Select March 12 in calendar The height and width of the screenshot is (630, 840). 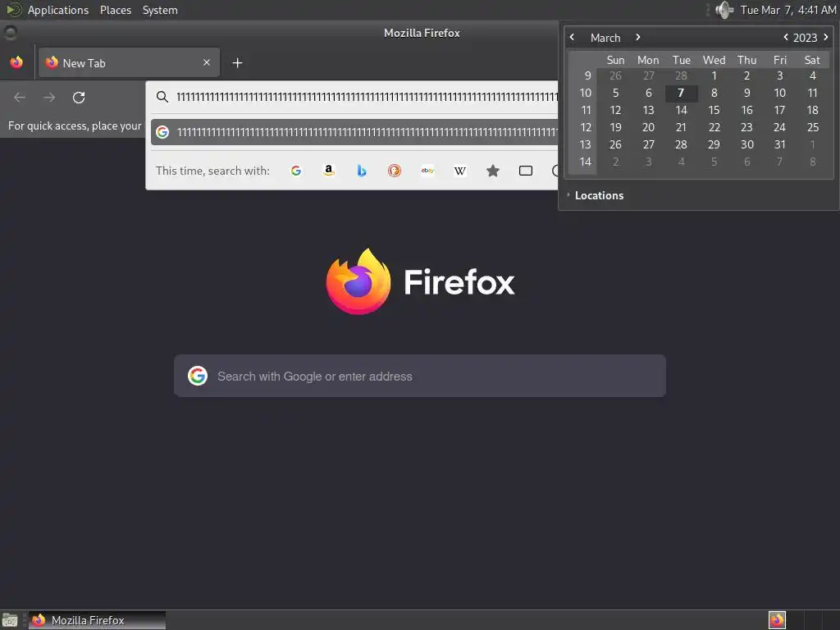615,111
